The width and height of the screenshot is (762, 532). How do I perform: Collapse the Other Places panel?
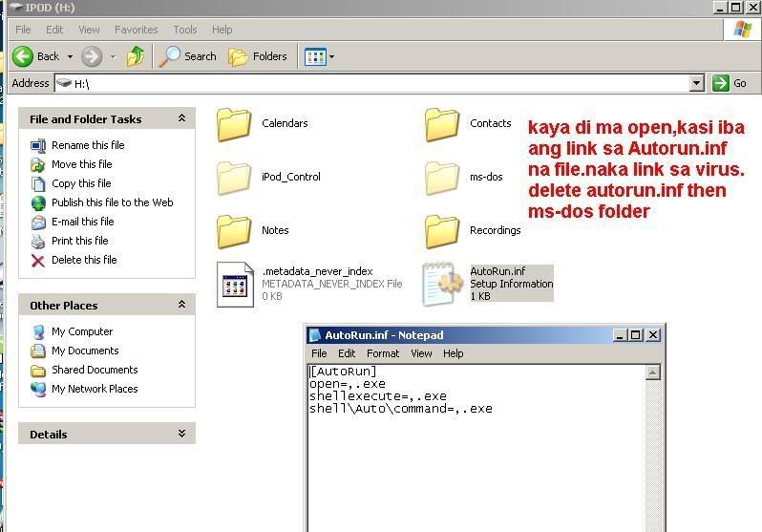tap(181, 305)
